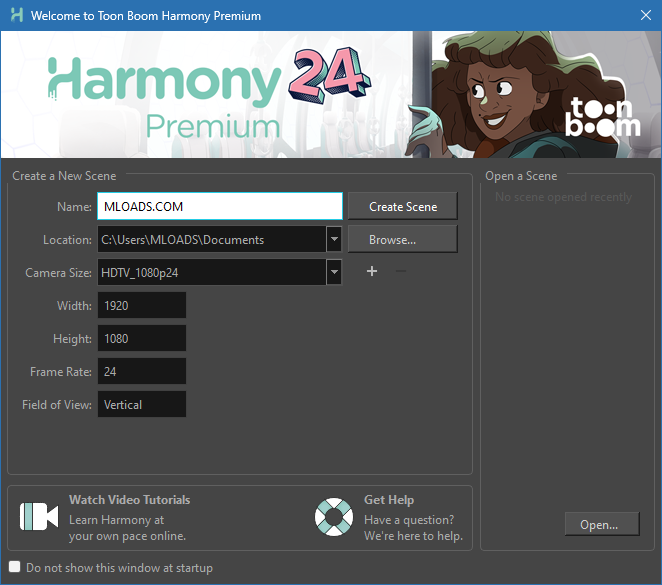Click the Harmony 24 Premium banner image

click(331, 95)
